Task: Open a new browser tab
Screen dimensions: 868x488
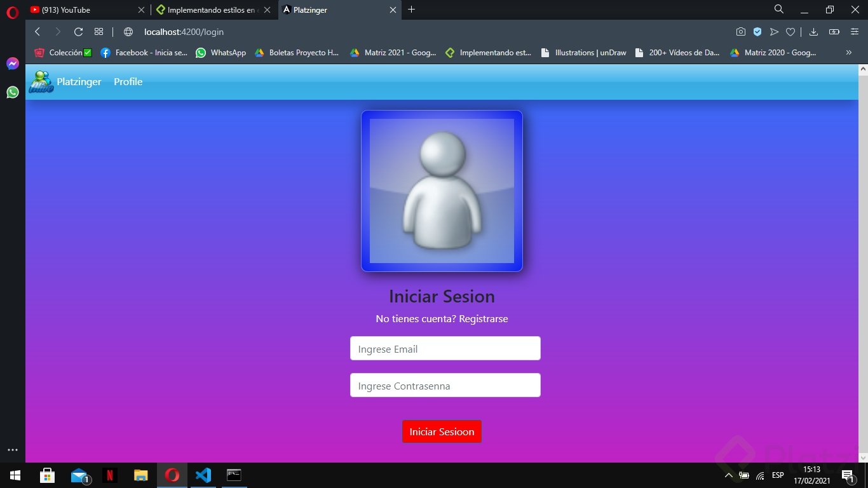Action: coord(411,10)
